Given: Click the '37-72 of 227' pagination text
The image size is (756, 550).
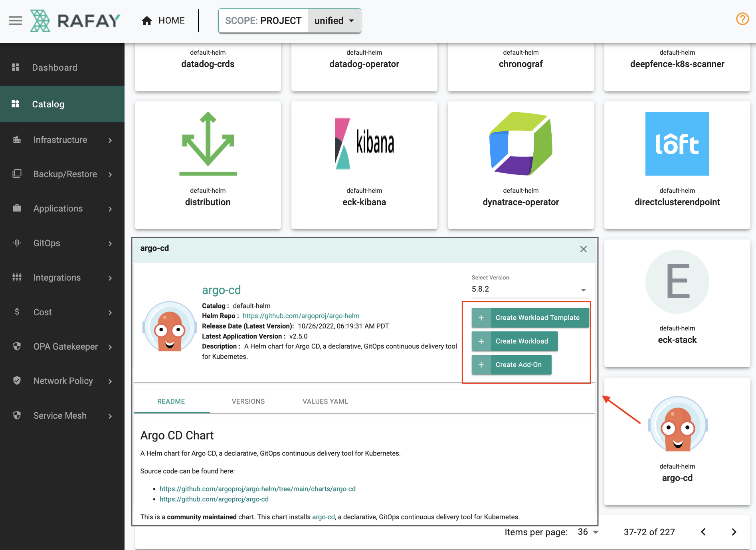Looking at the screenshot, I should [649, 532].
